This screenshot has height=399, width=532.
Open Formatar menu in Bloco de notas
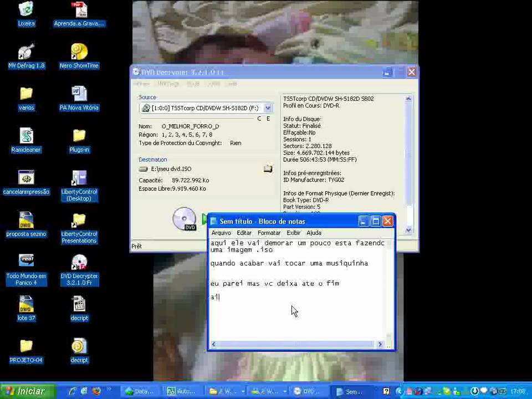point(269,233)
